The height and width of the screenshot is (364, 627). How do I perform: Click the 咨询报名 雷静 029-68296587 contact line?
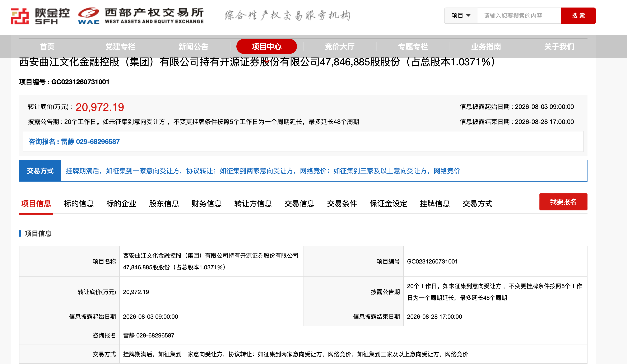[74, 142]
